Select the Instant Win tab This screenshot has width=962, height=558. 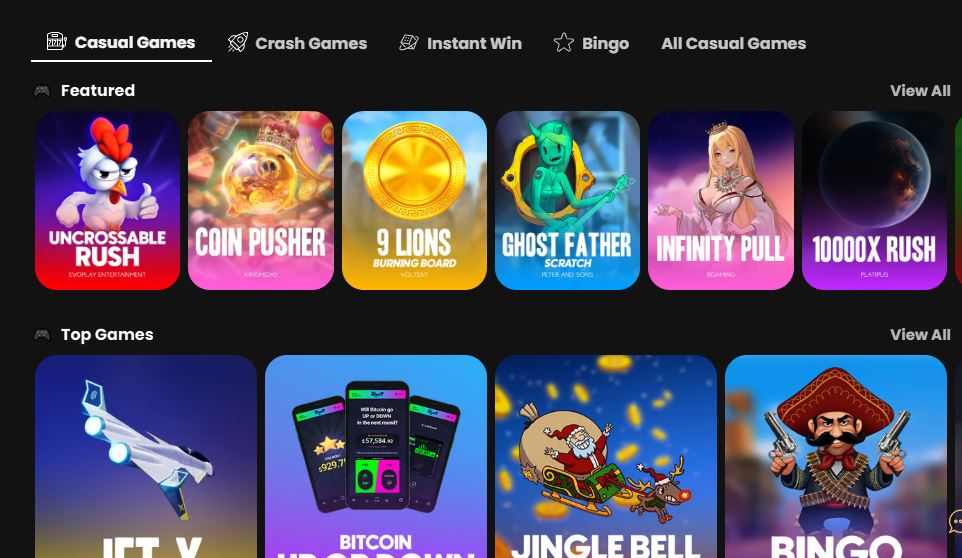coord(461,43)
